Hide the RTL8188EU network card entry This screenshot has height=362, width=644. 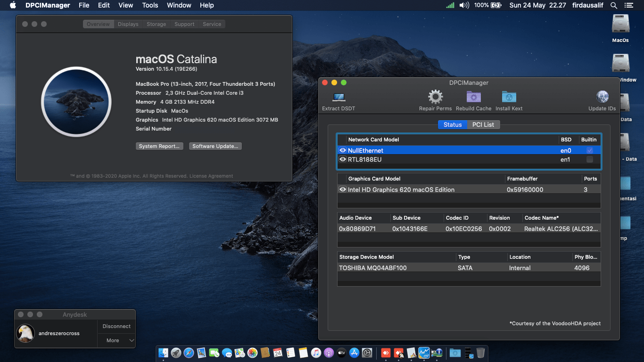pos(343,159)
